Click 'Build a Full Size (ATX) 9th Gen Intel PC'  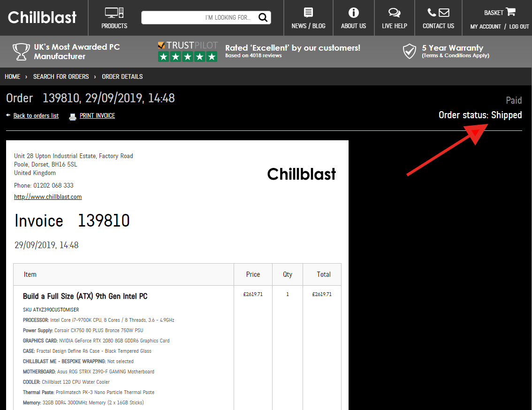coord(85,296)
